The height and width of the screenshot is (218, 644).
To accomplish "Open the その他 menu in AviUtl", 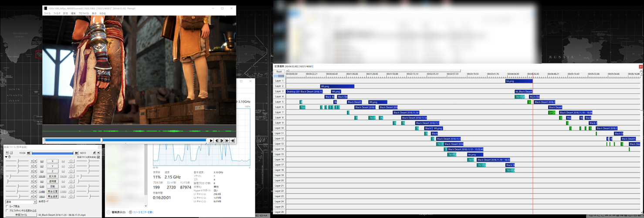I will tap(102, 14).
